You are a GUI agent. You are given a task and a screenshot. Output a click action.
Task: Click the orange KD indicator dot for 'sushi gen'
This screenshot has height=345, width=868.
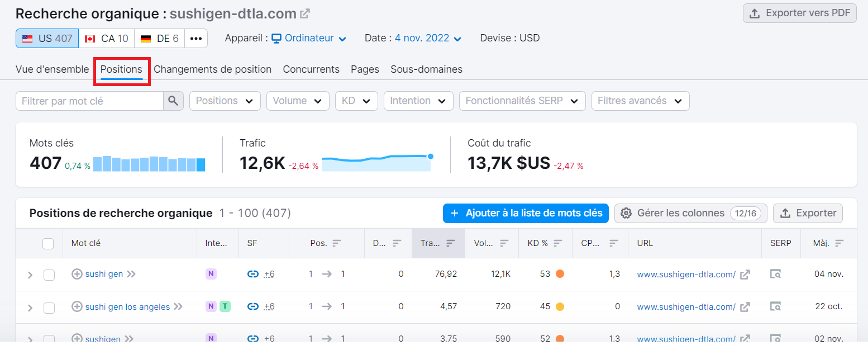point(560,274)
